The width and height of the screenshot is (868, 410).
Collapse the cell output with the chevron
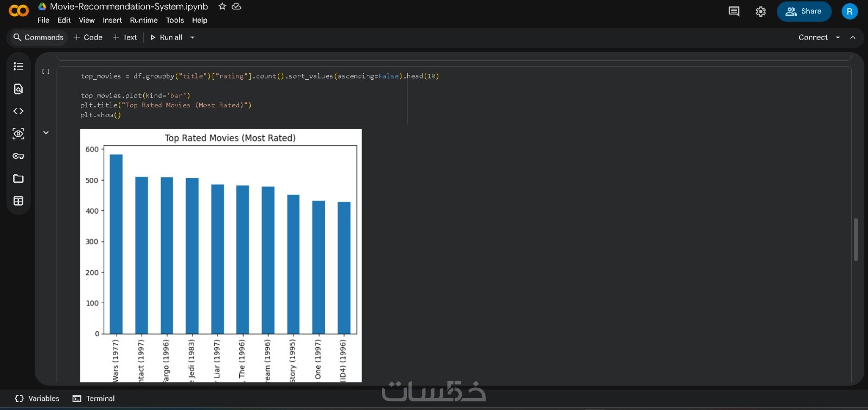[46, 133]
